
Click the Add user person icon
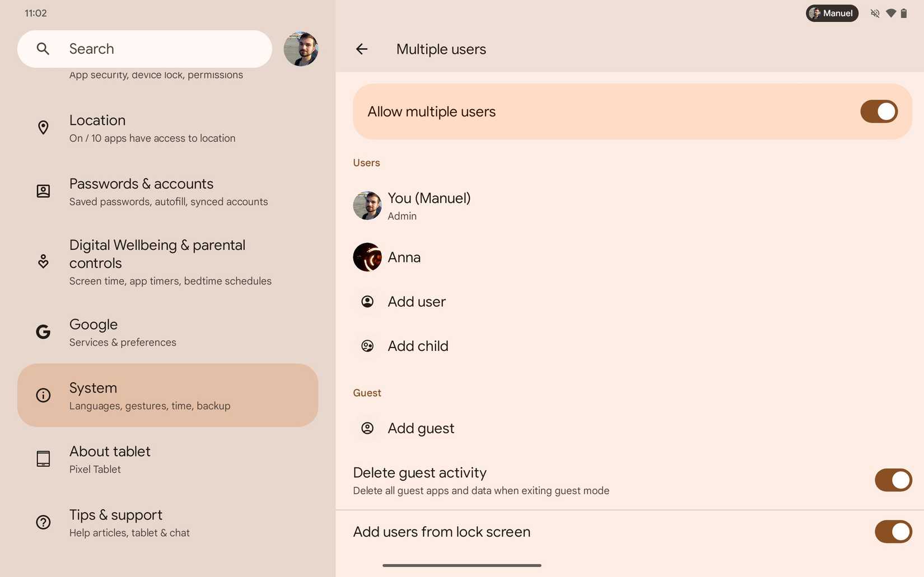[x=367, y=302]
